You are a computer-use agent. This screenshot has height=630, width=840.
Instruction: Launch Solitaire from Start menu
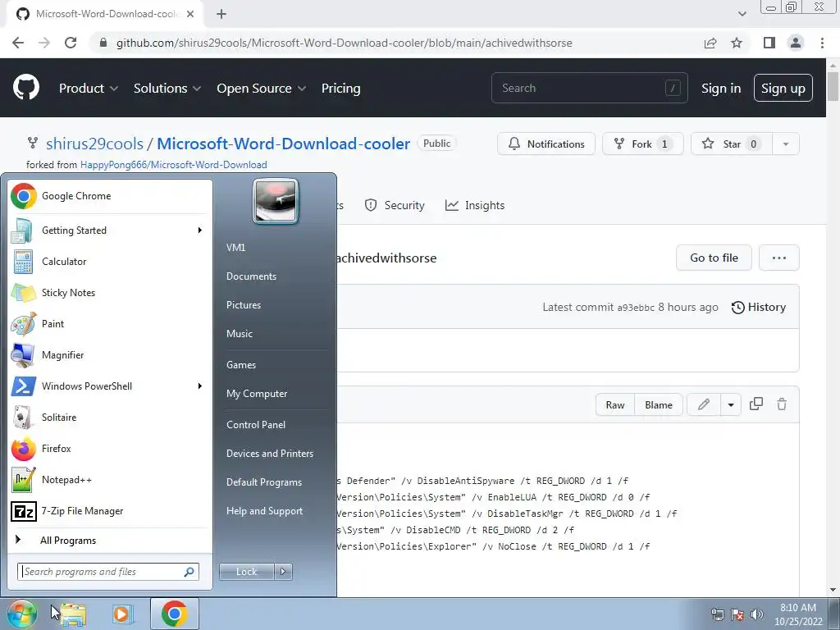click(x=110, y=418)
